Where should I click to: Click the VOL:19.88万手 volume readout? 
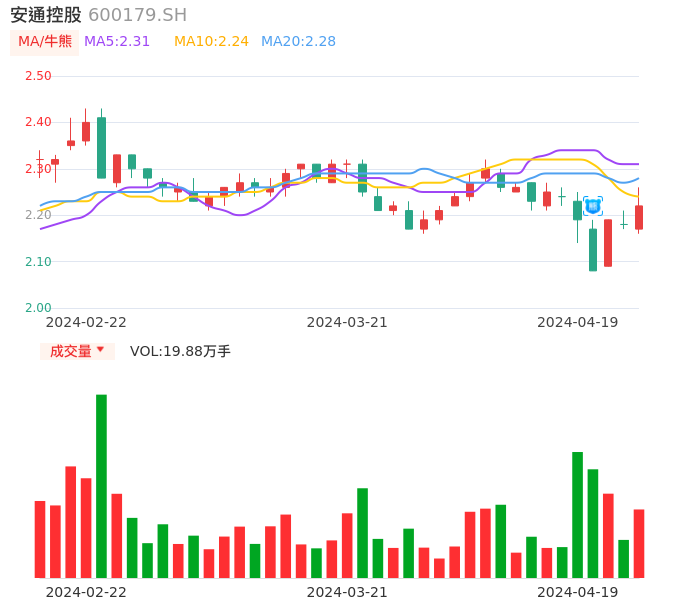tap(180, 351)
